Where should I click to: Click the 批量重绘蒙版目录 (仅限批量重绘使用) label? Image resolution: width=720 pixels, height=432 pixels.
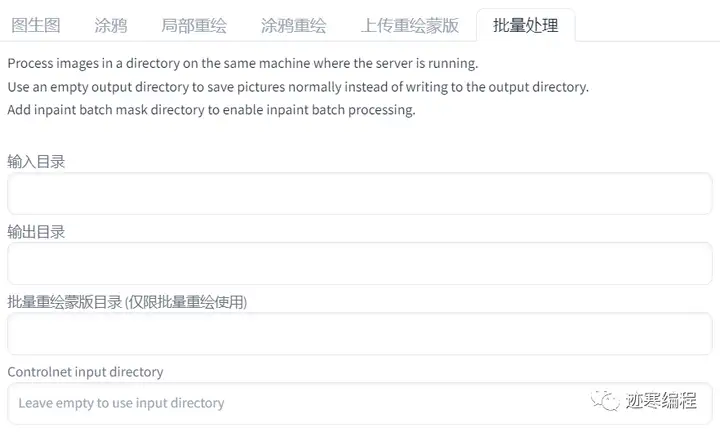pyautogui.click(x=127, y=301)
